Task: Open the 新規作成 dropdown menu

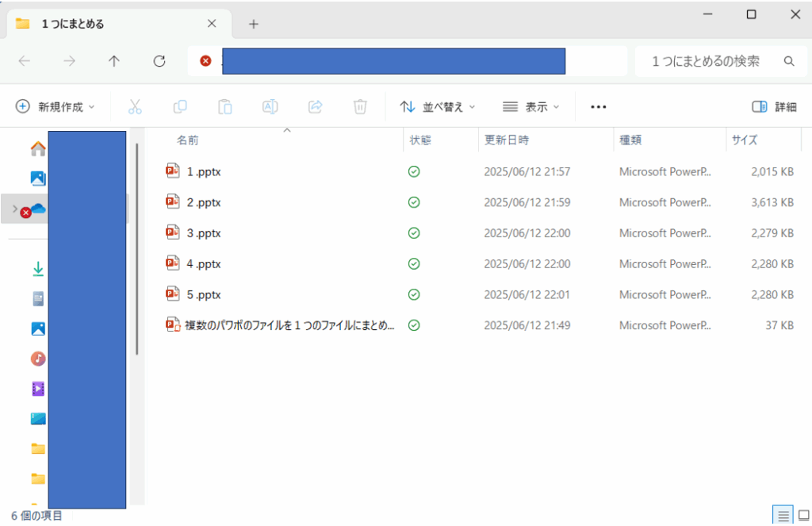Action: point(56,106)
